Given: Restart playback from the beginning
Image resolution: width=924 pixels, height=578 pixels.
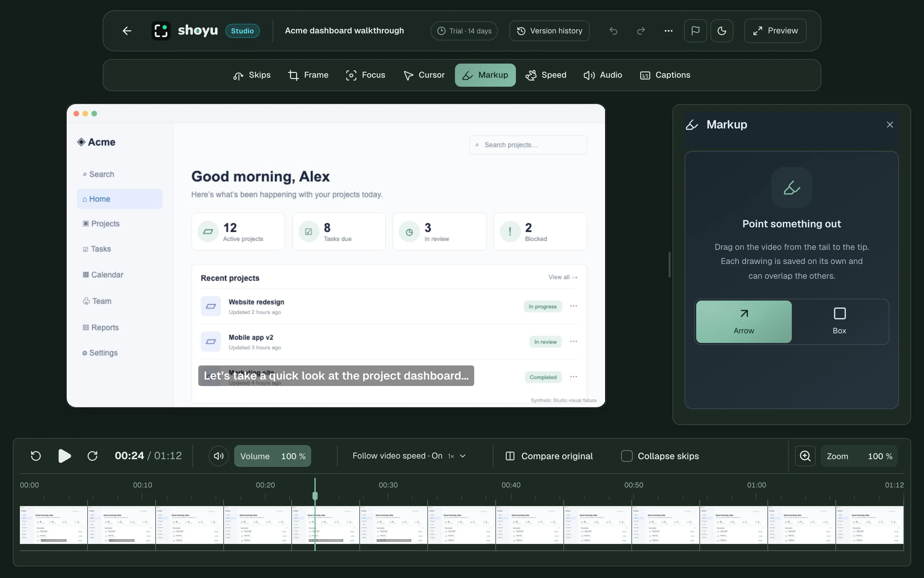Looking at the screenshot, I should [x=36, y=456].
